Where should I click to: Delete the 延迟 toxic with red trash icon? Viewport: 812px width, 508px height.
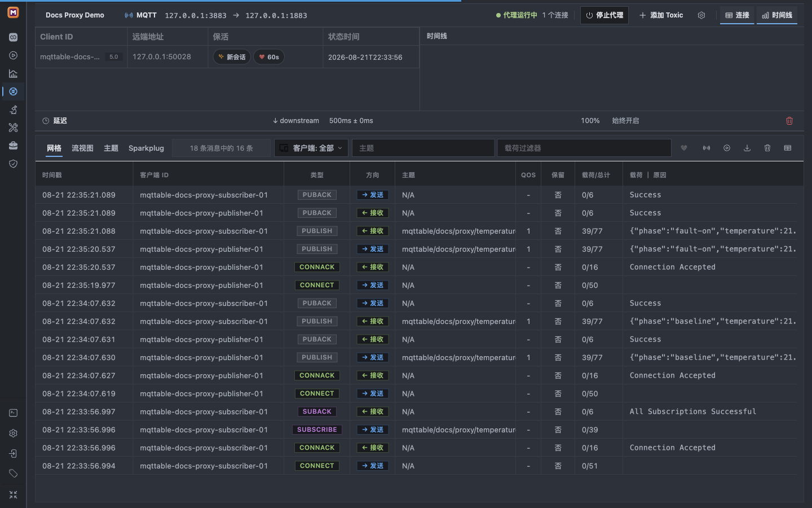[x=789, y=121]
